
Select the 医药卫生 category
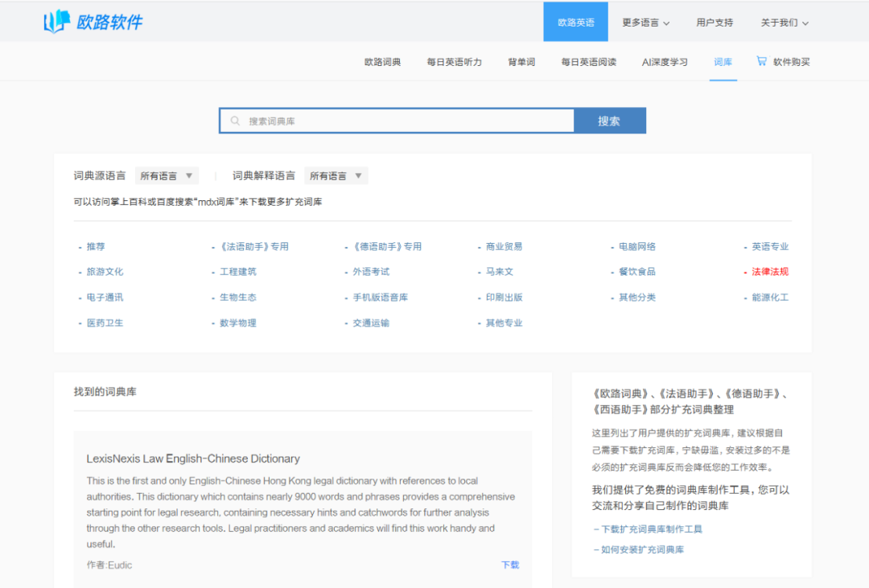point(105,323)
